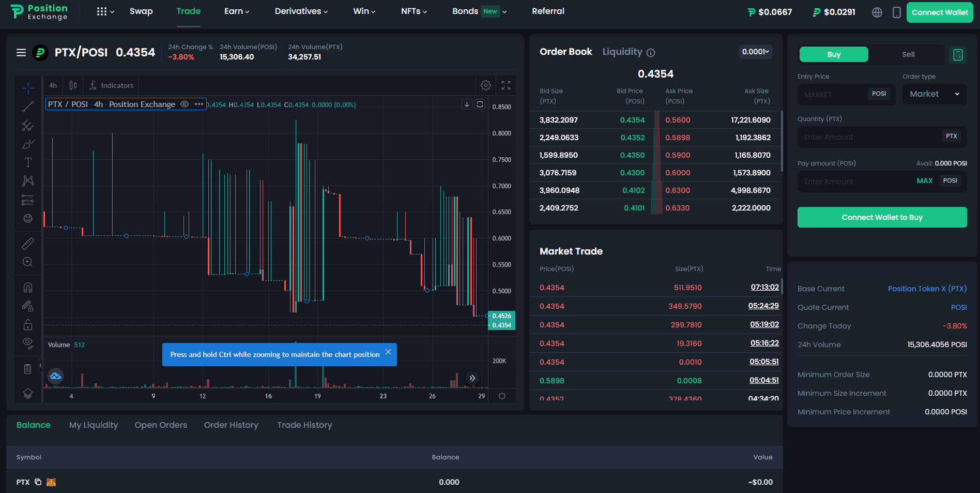This screenshot has height=493, width=980.
Task: Close the Ctrl zoom hint tooltip
Action: (388, 352)
